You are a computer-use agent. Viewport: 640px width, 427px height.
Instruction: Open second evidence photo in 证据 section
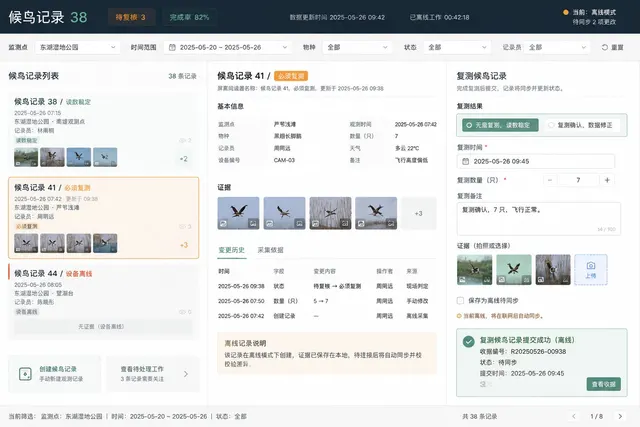pos(284,213)
